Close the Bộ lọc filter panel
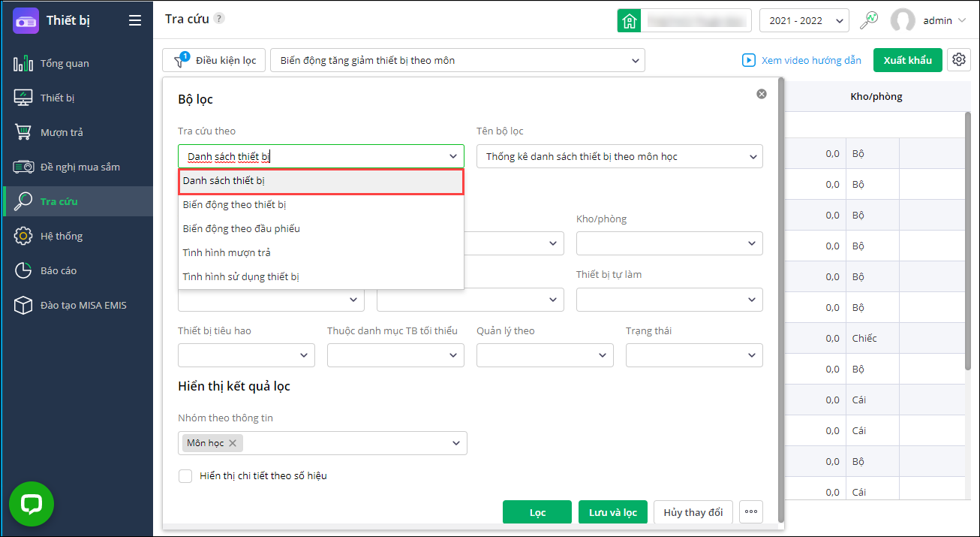This screenshot has height=537, width=980. pos(762,94)
